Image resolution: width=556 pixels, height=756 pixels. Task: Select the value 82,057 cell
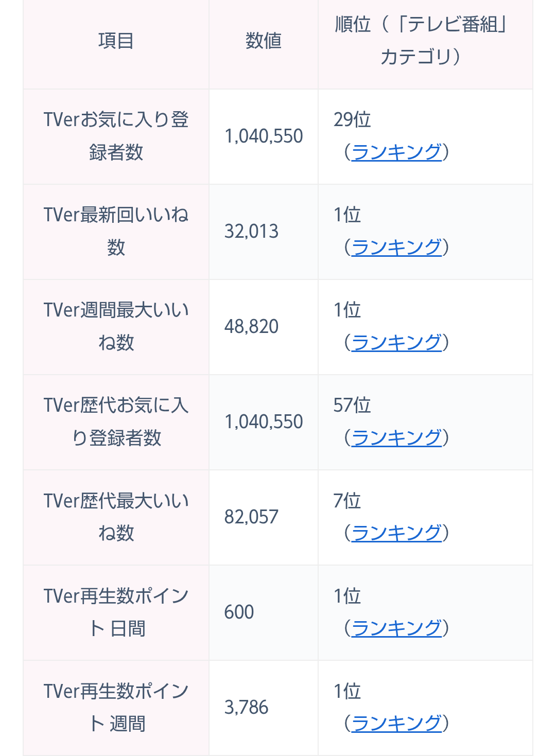(x=251, y=517)
